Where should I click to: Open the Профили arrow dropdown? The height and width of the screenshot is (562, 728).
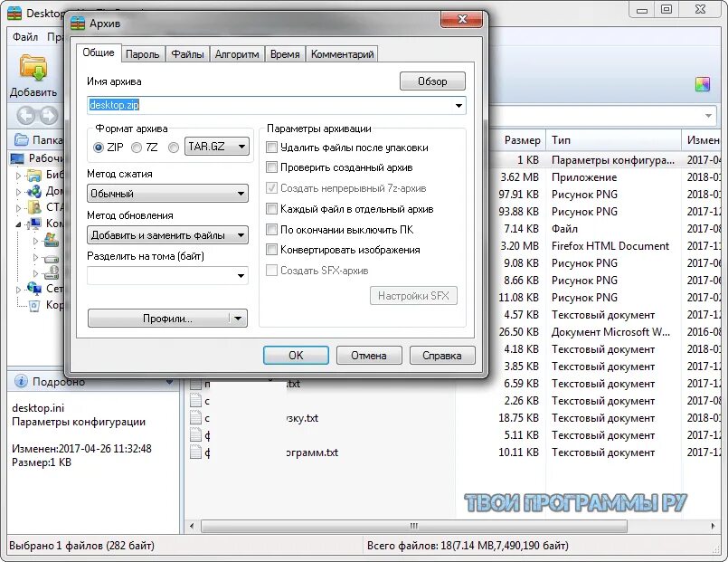238,319
